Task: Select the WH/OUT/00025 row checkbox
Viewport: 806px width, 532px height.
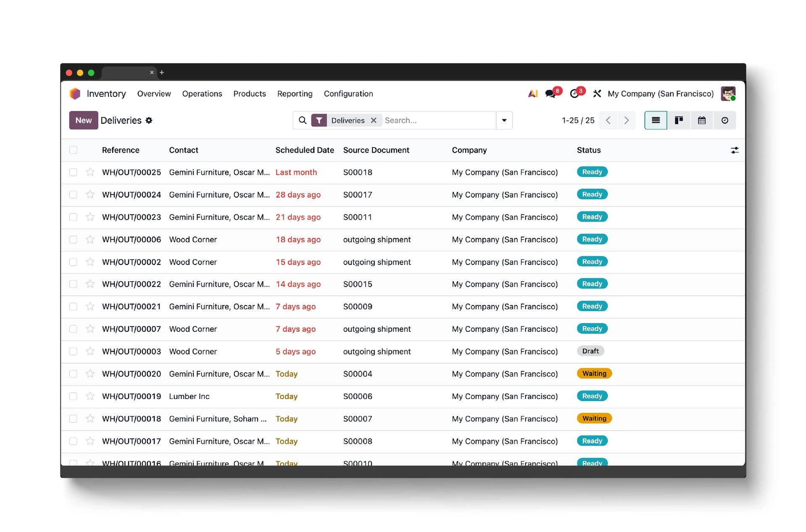Action: pyautogui.click(x=73, y=172)
